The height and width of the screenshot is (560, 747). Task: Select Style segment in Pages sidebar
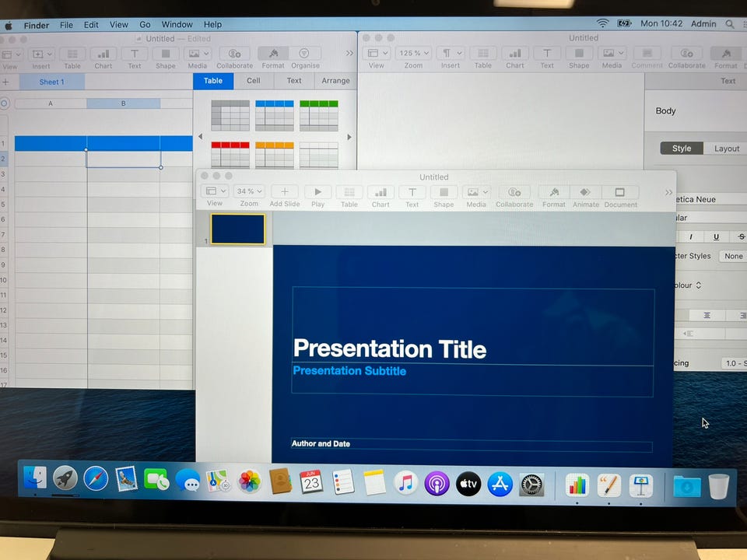point(682,149)
